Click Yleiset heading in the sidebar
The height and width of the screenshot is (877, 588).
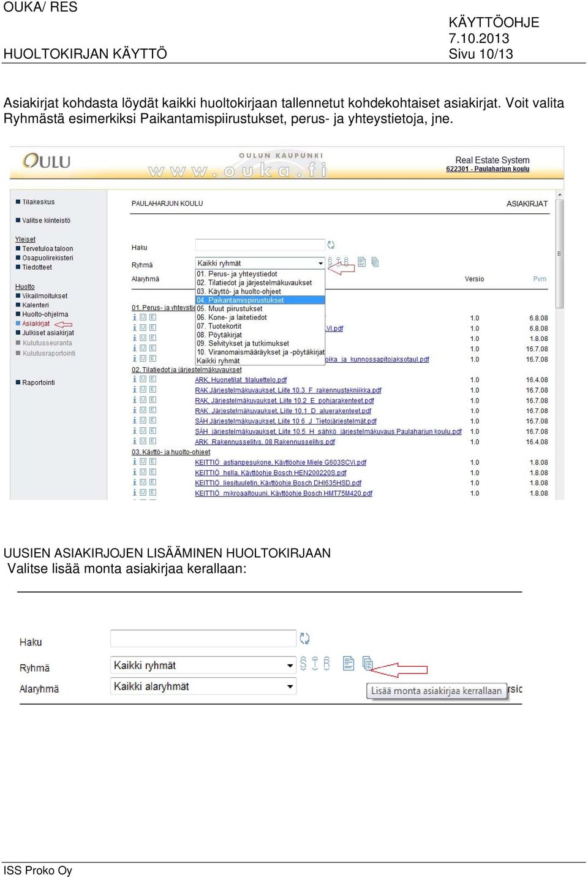pos(25,239)
